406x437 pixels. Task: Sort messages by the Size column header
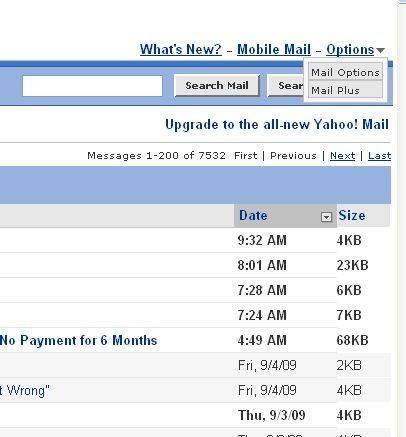coord(352,215)
